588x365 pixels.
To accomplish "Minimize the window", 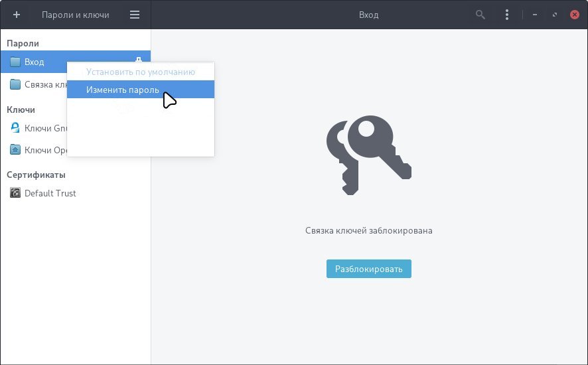I will [x=535, y=15].
